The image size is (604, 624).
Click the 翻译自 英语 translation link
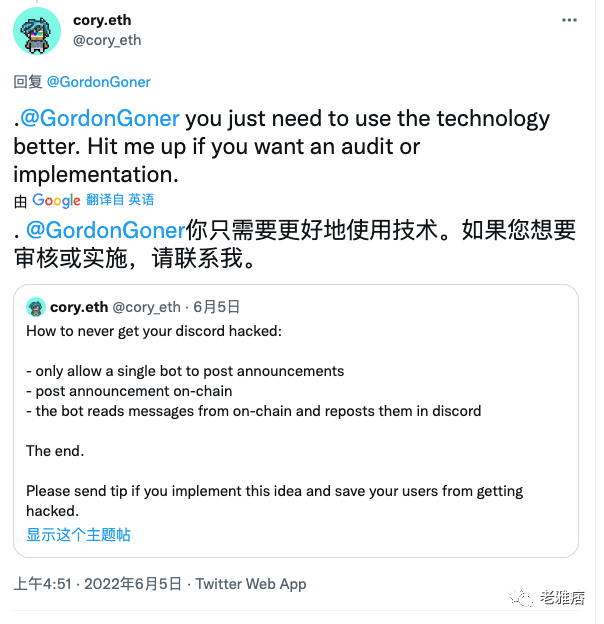[x=120, y=200]
